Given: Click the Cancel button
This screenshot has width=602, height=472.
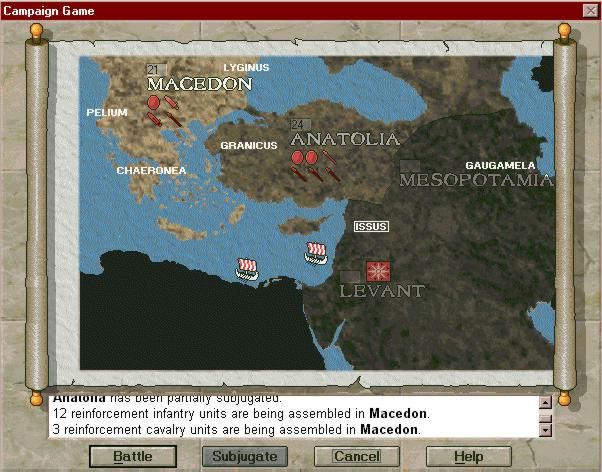Looking at the screenshot, I should tap(357, 456).
